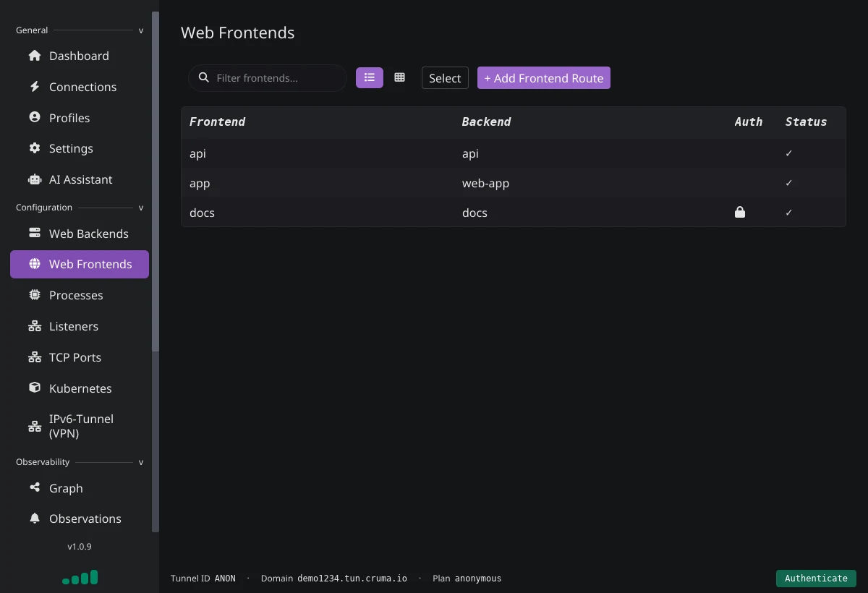This screenshot has height=593, width=868.
Task: Click the TCP Ports network icon
Action: point(34,357)
